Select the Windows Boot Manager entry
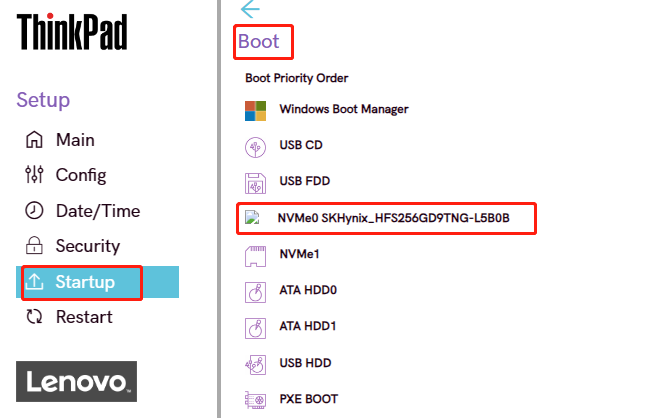The height and width of the screenshot is (418, 672). point(343,109)
